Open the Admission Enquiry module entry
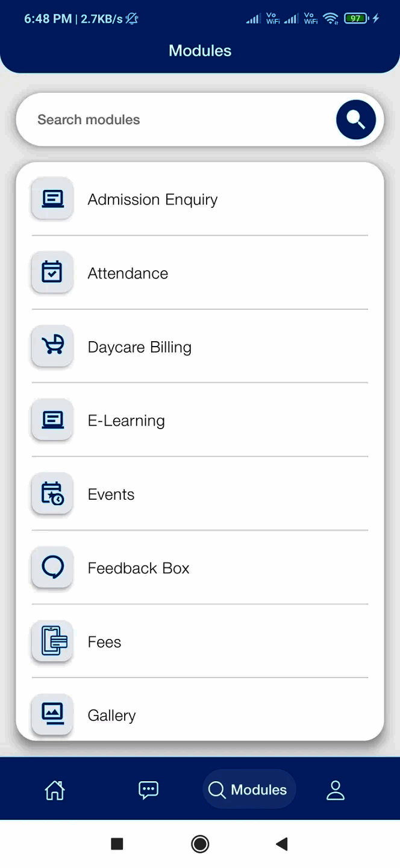 click(x=152, y=199)
